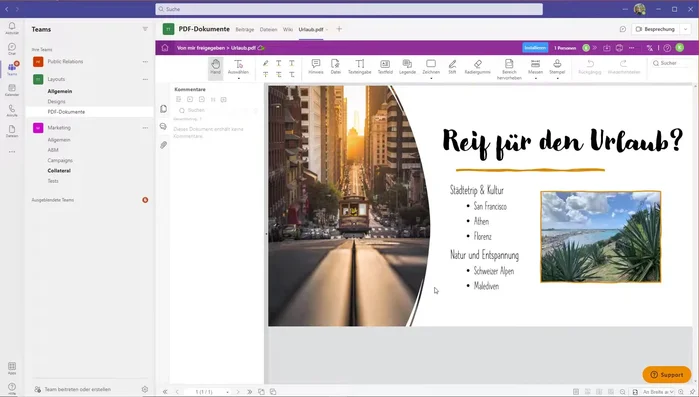Expand the Auswählen dropdown arrow

[238, 78]
